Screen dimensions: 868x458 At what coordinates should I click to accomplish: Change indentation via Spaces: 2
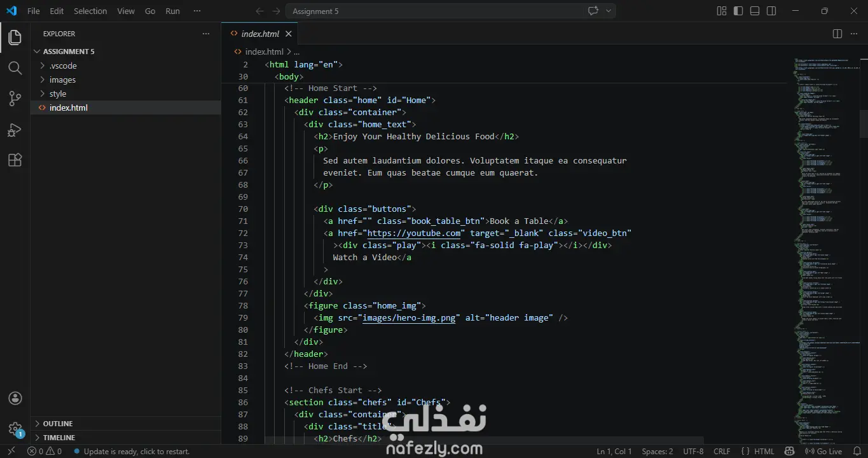(658, 451)
